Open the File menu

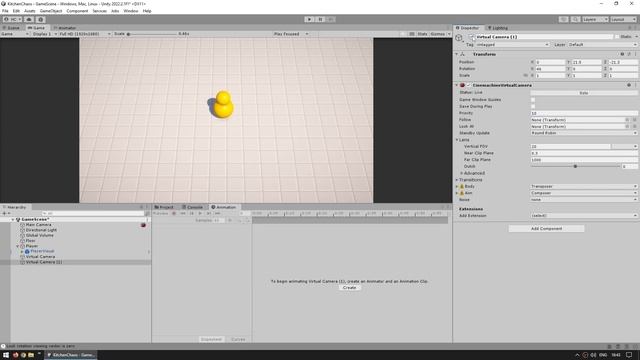(x=5, y=11)
